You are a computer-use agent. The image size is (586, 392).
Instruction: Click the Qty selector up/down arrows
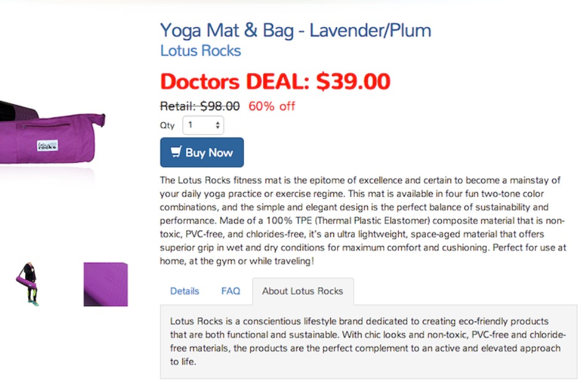click(x=218, y=125)
